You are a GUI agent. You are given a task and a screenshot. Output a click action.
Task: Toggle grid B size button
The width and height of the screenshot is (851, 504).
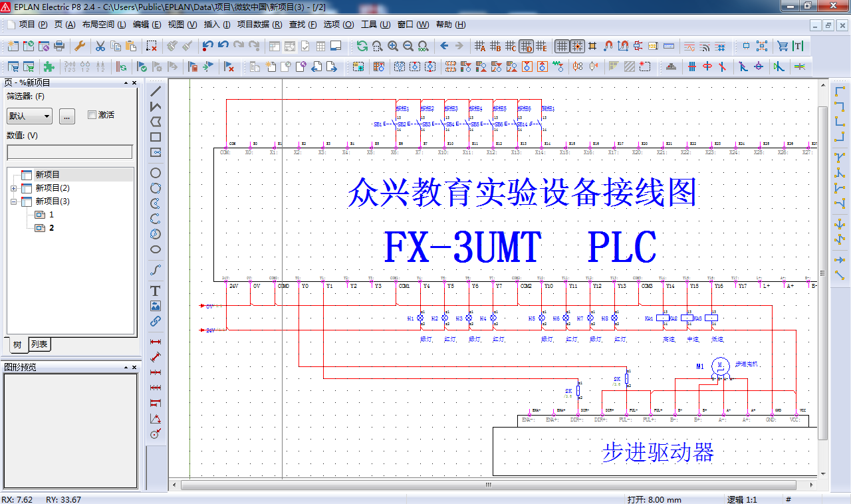[495, 46]
